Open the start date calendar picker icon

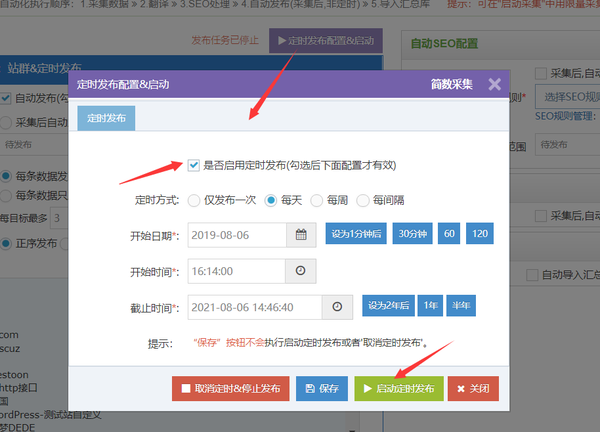[x=301, y=235]
